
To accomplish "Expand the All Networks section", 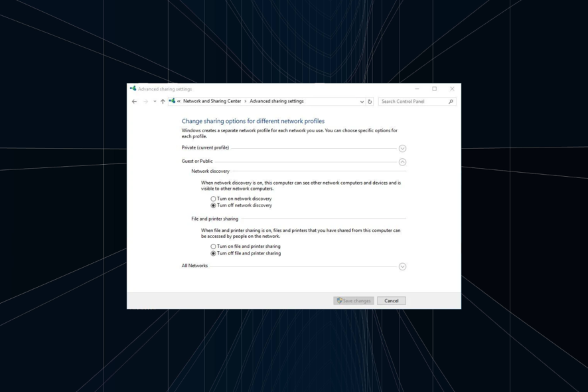I will click(x=402, y=266).
